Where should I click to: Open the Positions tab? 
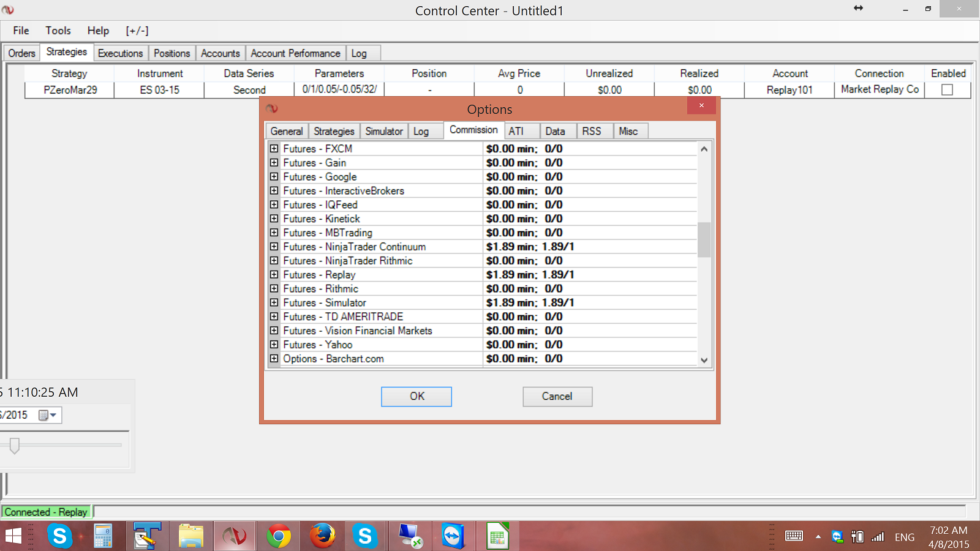coord(171,53)
